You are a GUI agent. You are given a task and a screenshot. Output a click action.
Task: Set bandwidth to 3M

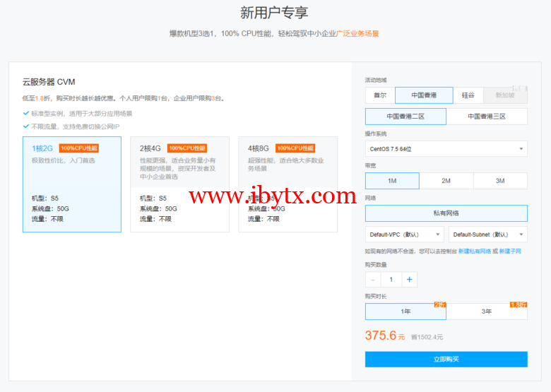500,181
